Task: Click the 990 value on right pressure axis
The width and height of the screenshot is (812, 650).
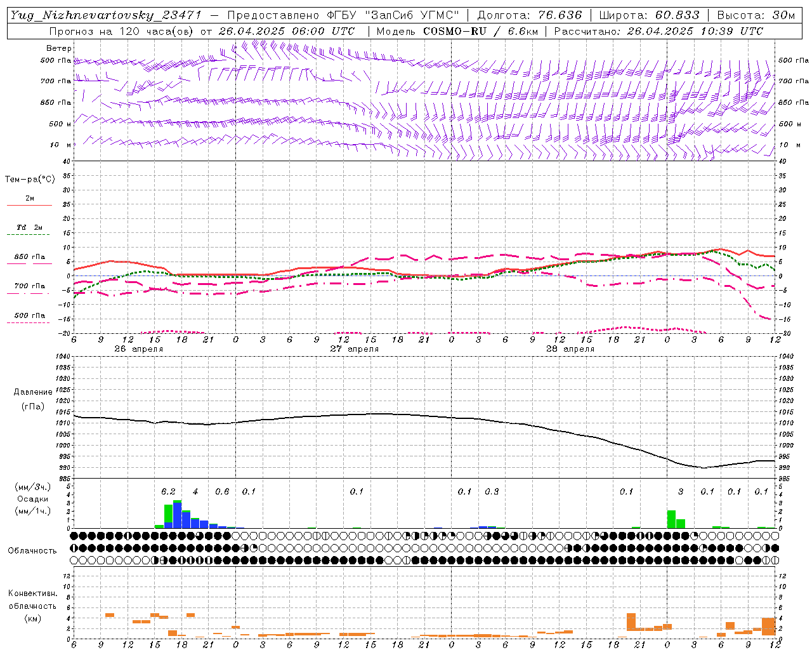Action: [x=784, y=468]
